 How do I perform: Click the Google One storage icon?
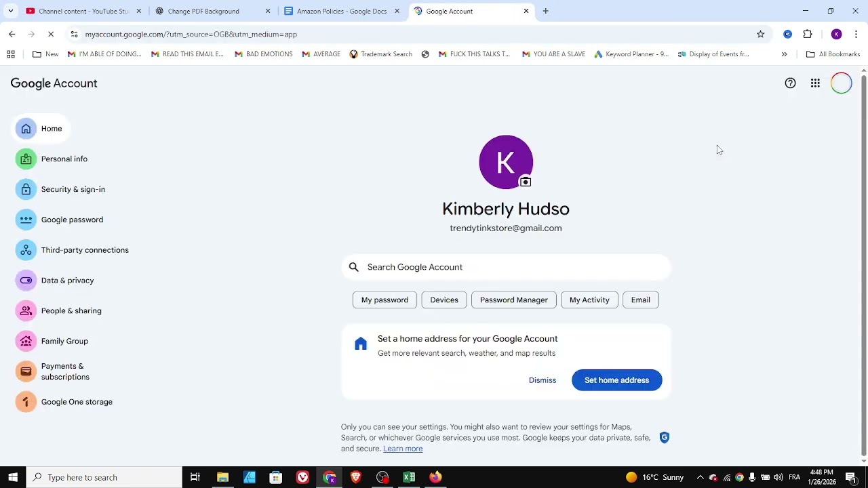pos(26,402)
